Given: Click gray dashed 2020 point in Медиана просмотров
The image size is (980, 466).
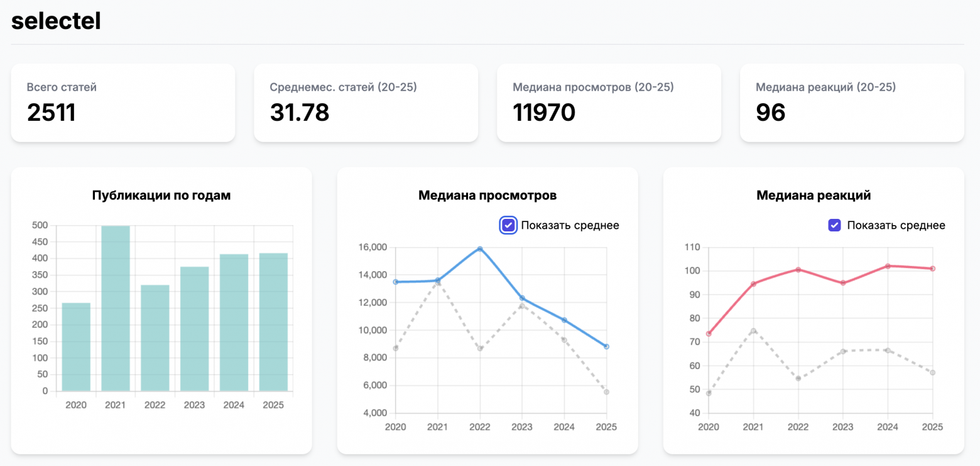Looking at the screenshot, I should (x=396, y=348).
